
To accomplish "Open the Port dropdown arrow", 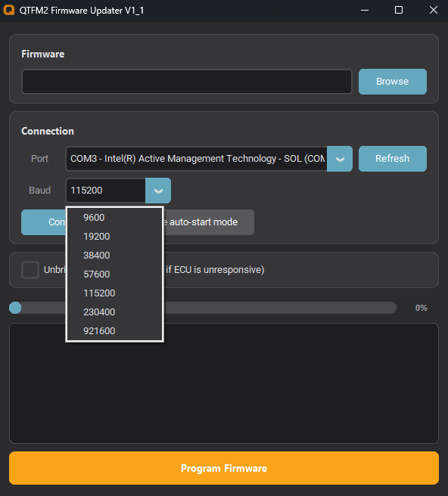I will pyautogui.click(x=340, y=159).
